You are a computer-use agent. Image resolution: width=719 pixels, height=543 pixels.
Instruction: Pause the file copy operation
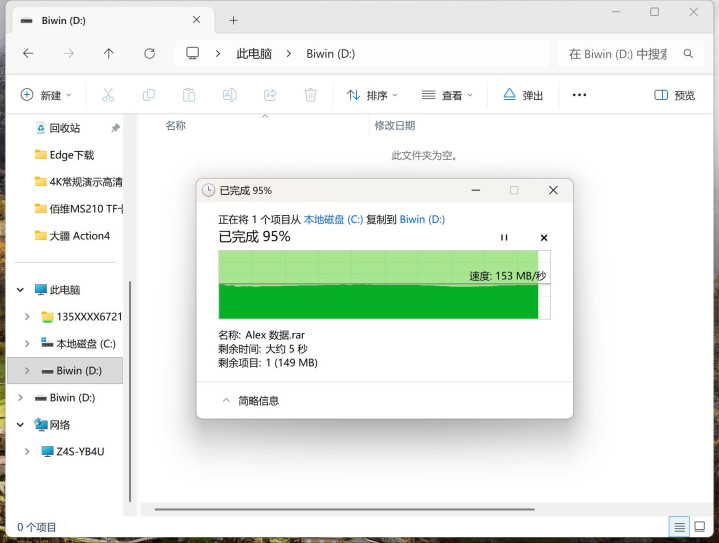click(504, 237)
